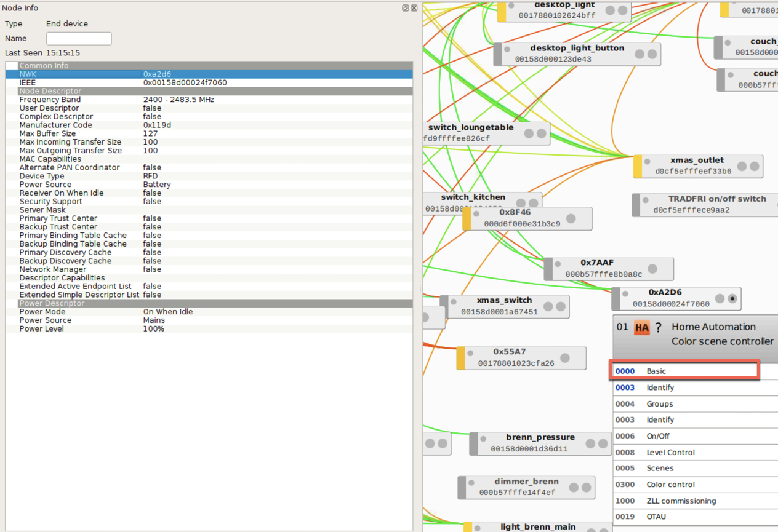The height and width of the screenshot is (532, 778).
Task: Click right circle button on brenn_pressure node
Action: tap(603, 443)
